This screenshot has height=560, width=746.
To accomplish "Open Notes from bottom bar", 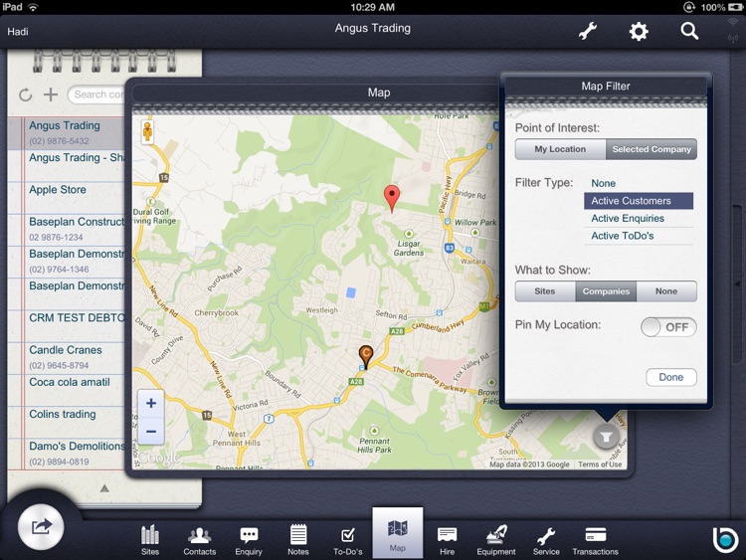I will (x=298, y=540).
